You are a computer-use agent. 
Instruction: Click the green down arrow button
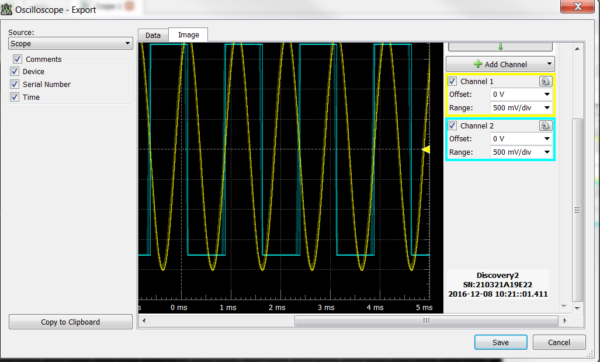(x=500, y=47)
